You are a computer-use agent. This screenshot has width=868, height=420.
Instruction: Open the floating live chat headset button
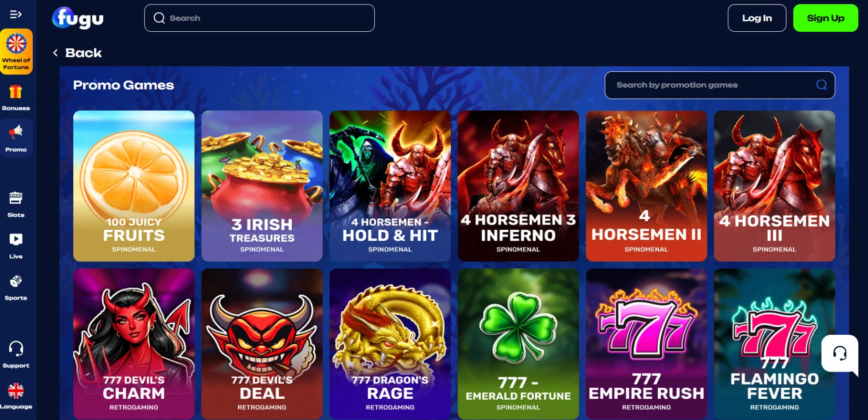[x=840, y=354]
